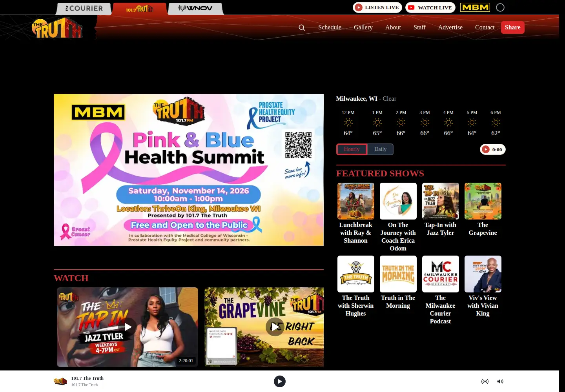Open the Advertise page
Viewport: 565px width, 392px height.
click(450, 27)
